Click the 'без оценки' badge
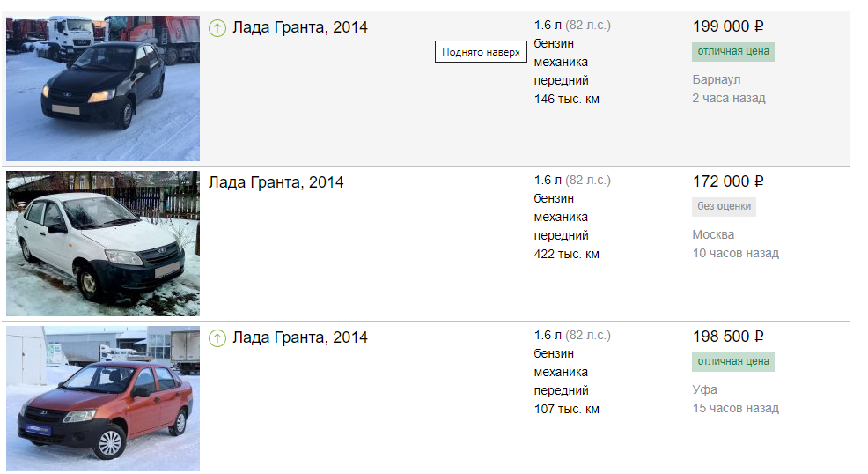The width and height of the screenshot is (868, 474). (x=724, y=207)
